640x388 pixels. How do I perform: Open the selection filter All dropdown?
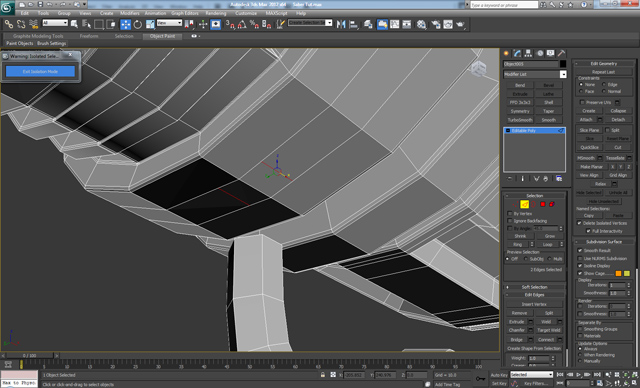tap(55, 23)
